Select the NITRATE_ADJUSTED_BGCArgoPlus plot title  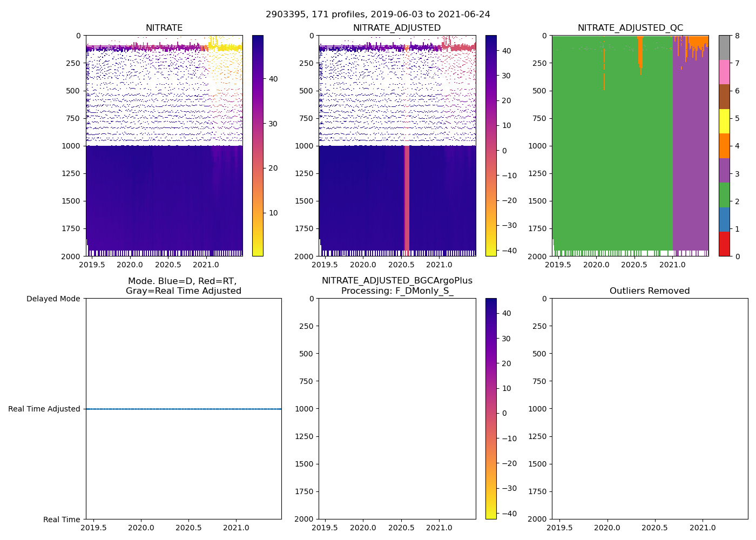click(397, 281)
